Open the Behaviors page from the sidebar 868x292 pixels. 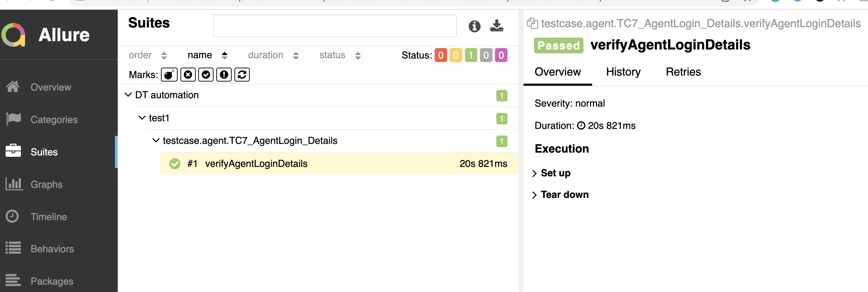click(x=52, y=249)
